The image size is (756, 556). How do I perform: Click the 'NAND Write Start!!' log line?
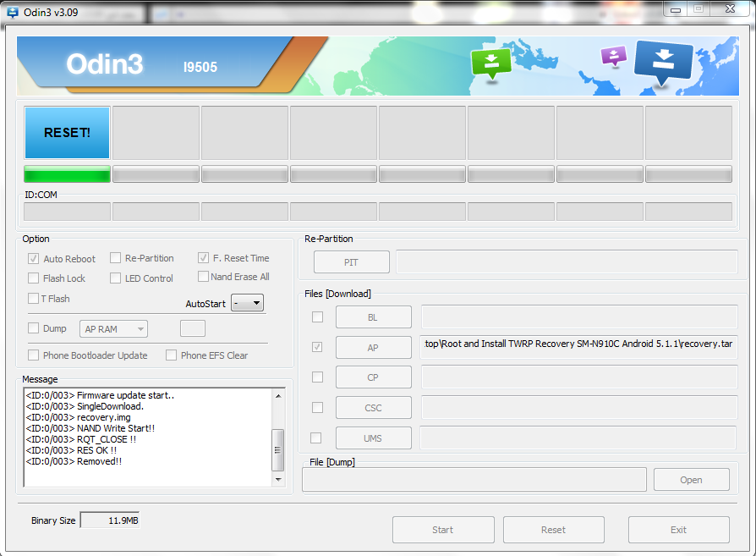tap(90, 428)
